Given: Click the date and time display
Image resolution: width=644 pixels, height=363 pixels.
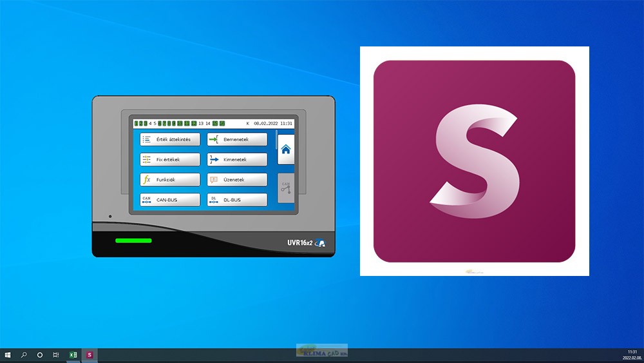Looking at the screenshot, I should (x=272, y=123).
